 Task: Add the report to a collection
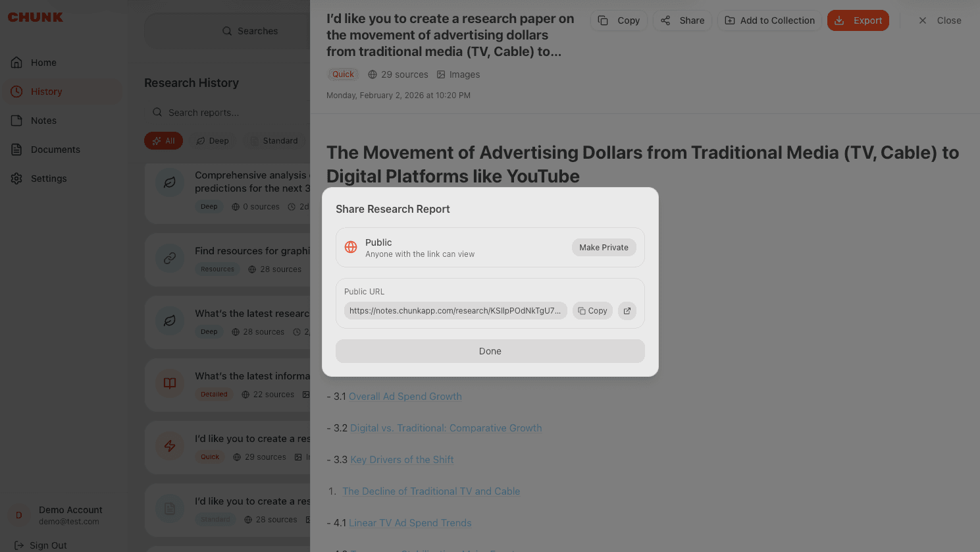(x=769, y=20)
